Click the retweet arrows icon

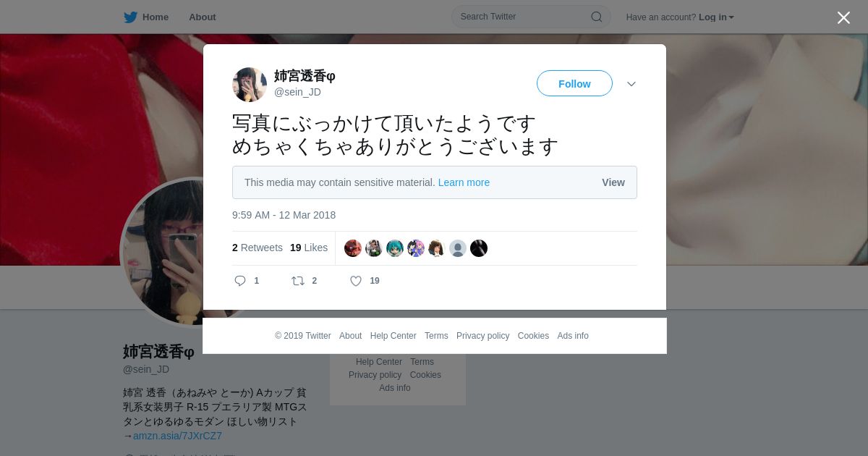tap(297, 281)
